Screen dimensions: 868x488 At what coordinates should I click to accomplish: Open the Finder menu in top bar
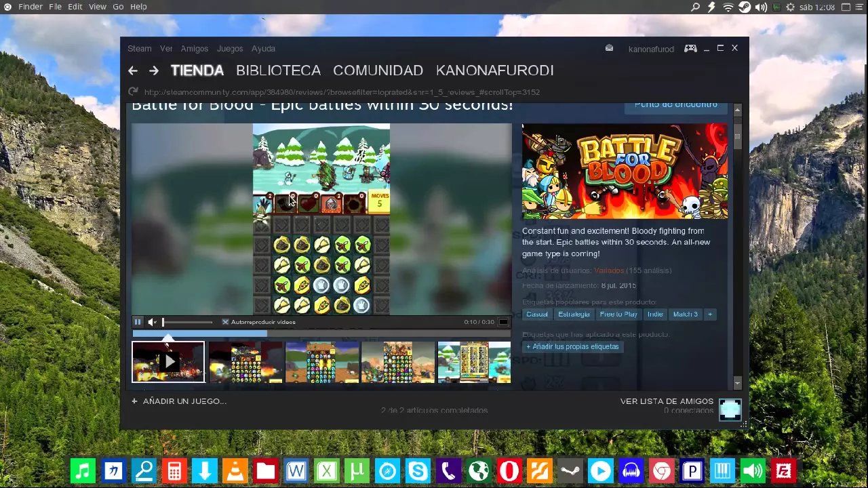pyautogui.click(x=31, y=7)
